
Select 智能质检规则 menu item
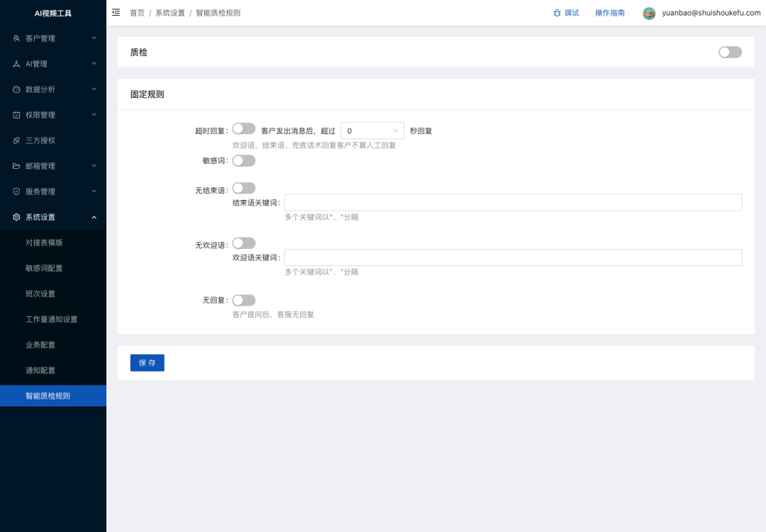52,396
